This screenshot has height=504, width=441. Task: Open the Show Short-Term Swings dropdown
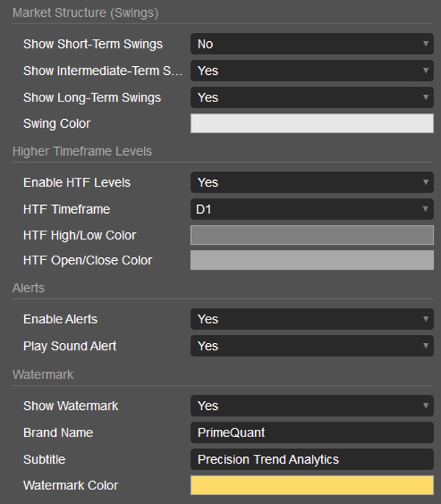pos(312,44)
